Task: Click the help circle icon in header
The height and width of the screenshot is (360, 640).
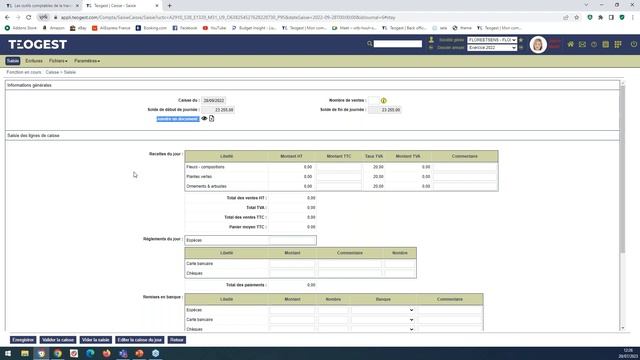Action: [x=594, y=44]
